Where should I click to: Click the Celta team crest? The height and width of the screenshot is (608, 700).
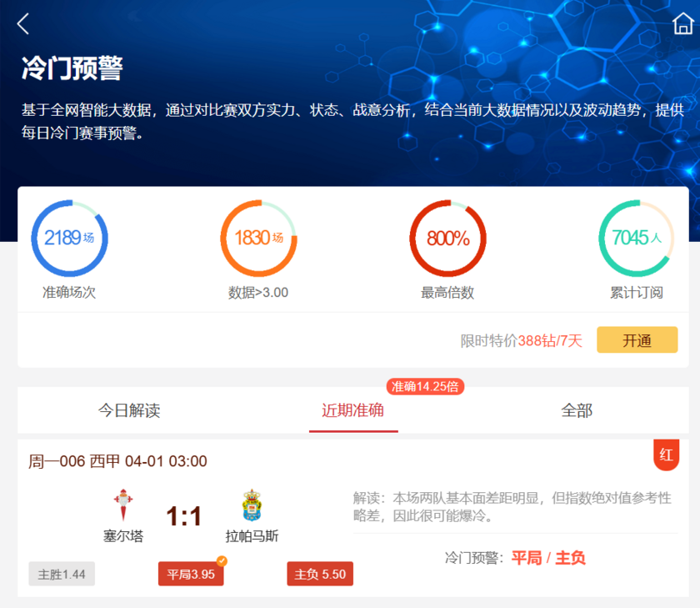pos(123,505)
